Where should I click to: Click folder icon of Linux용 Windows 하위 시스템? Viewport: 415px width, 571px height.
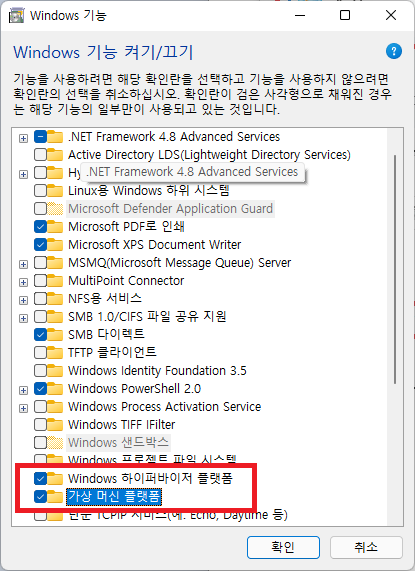(55, 190)
